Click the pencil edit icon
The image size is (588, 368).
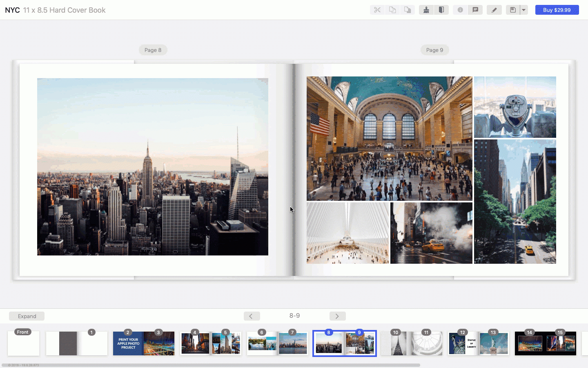coord(494,10)
